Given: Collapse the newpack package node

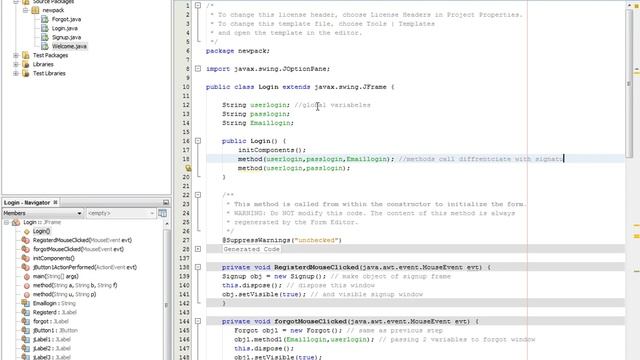Looking at the screenshot, I should 25,10.
